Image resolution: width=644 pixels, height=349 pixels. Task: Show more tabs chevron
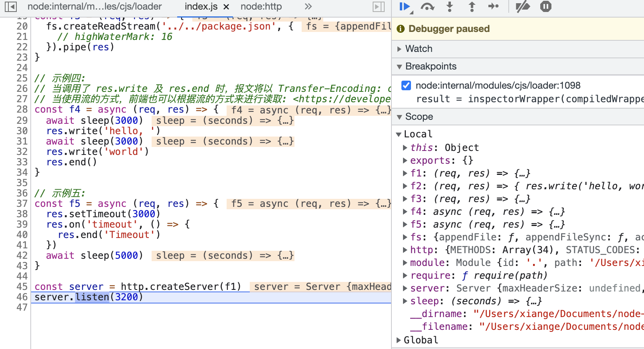tap(308, 6)
